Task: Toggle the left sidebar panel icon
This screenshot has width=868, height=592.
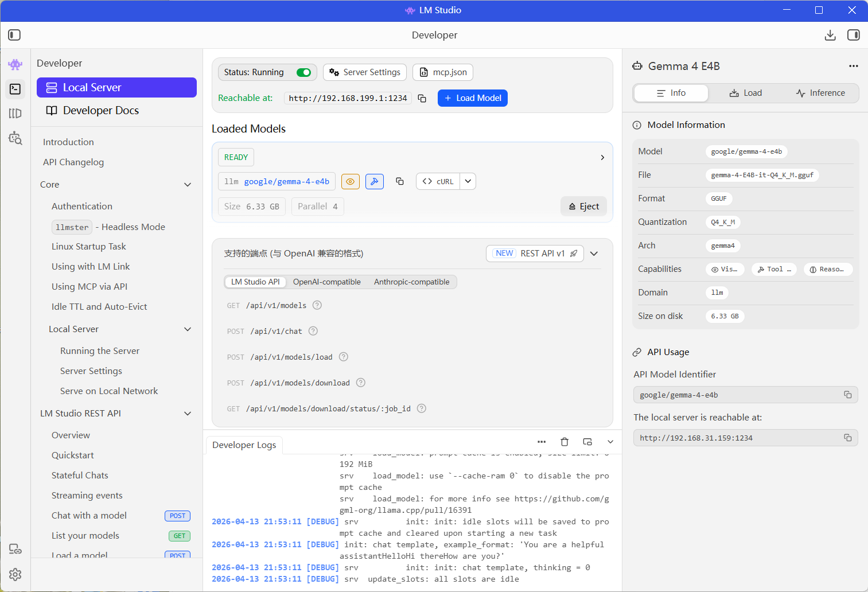Action: tap(14, 35)
